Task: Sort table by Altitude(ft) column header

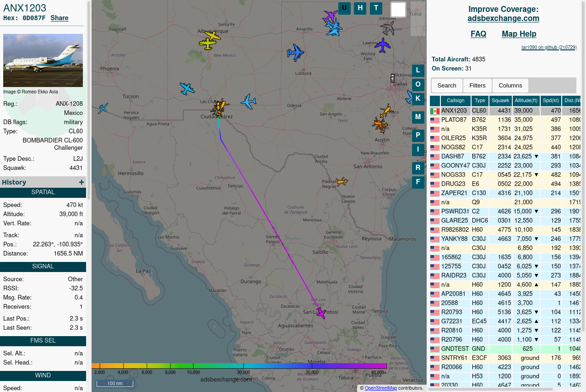Action: (526, 101)
